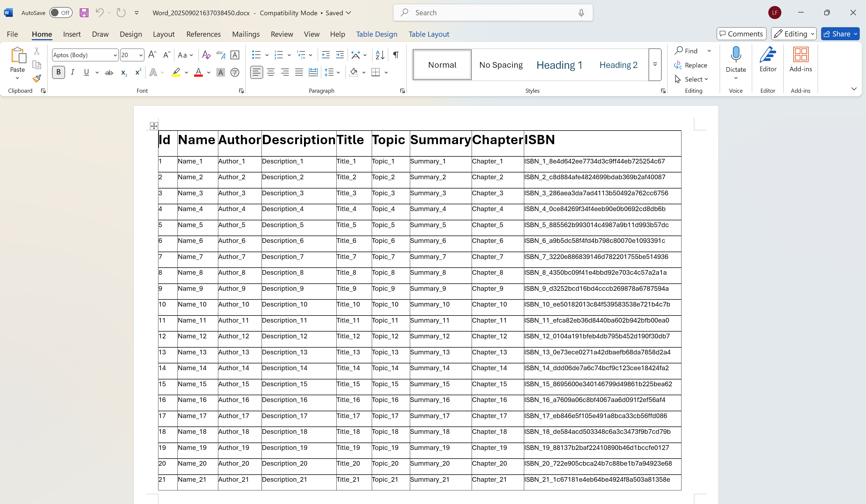Open the References tab

point(204,34)
